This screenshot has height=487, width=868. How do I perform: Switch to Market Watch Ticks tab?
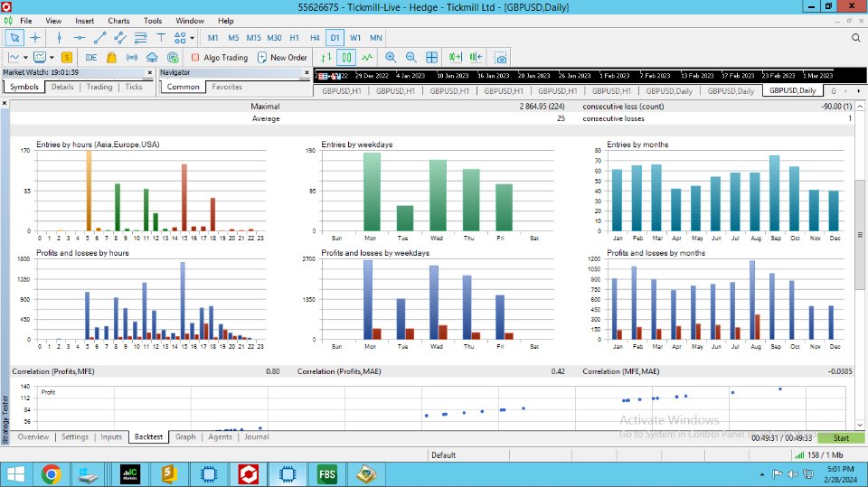tap(134, 87)
